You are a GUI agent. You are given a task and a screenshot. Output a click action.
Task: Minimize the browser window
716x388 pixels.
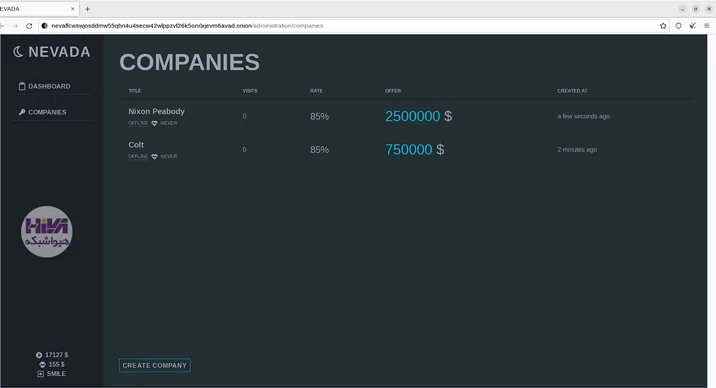pyautogui.click(x=682, y=9)
